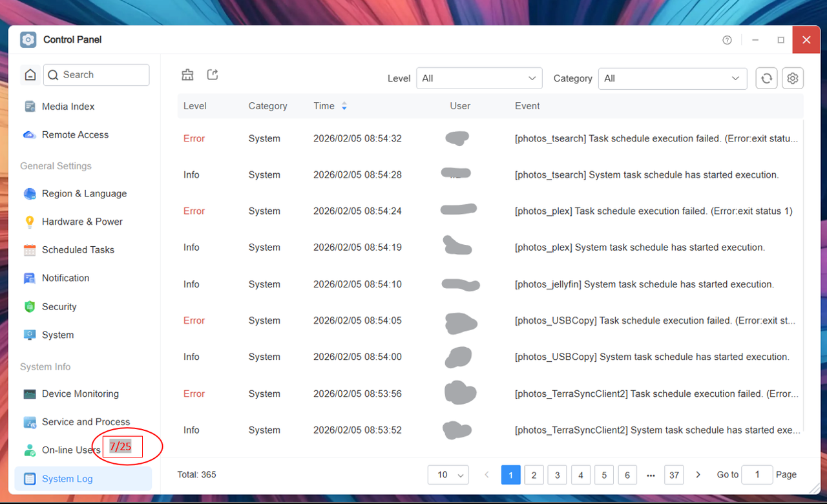Image resolution: width=827 pixels, height=504 pixels.
Task: Go to page 4 of the log
Action: 580,475
